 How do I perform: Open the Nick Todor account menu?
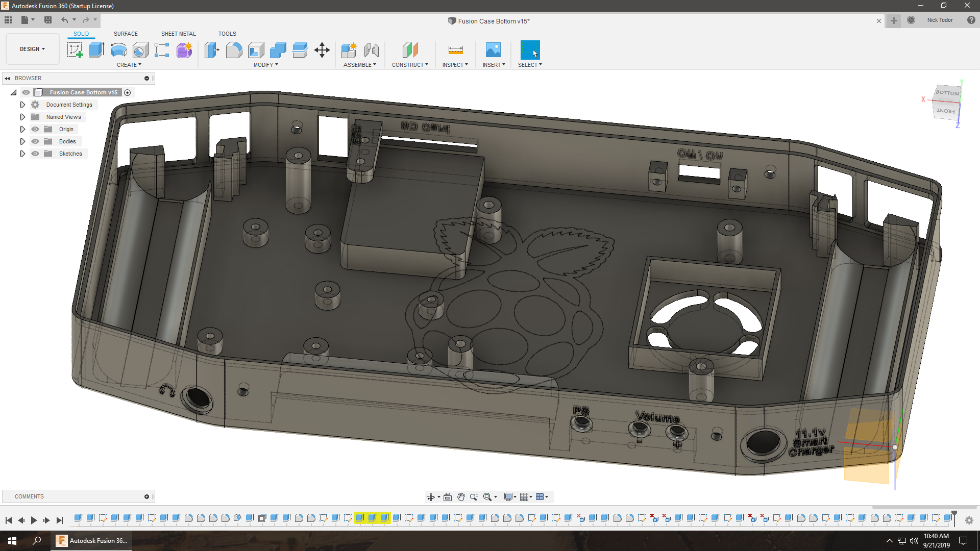940,20
